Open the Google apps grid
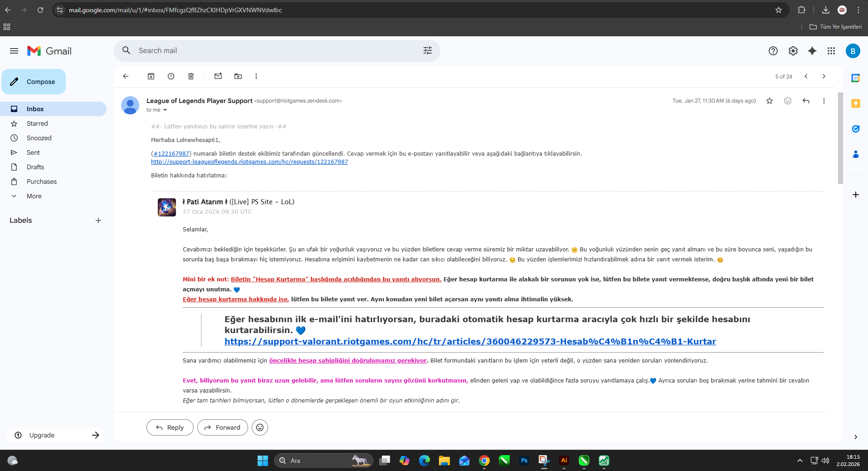Screen dimensions: 868x471 tap(831, 51)
